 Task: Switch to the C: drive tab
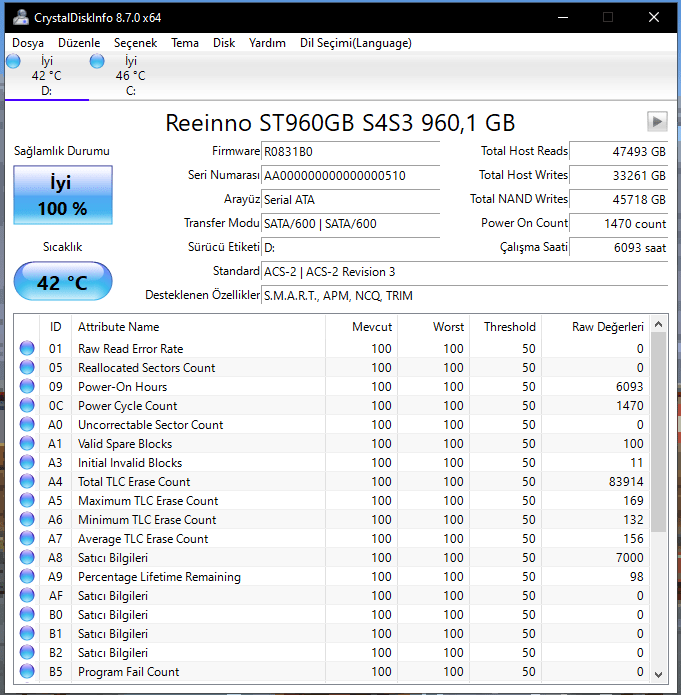click(x=130, y=76)
